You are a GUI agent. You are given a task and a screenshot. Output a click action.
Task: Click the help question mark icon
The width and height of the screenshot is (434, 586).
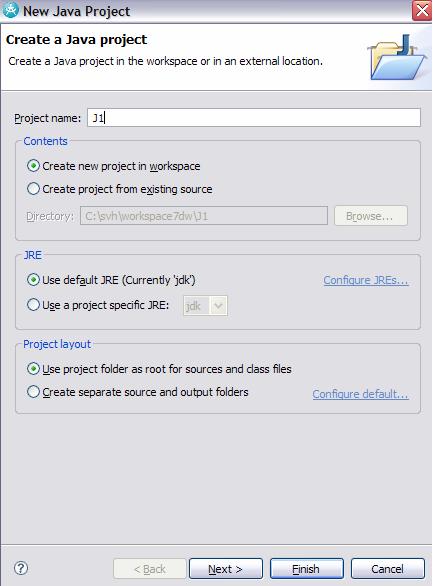(21, 568)
